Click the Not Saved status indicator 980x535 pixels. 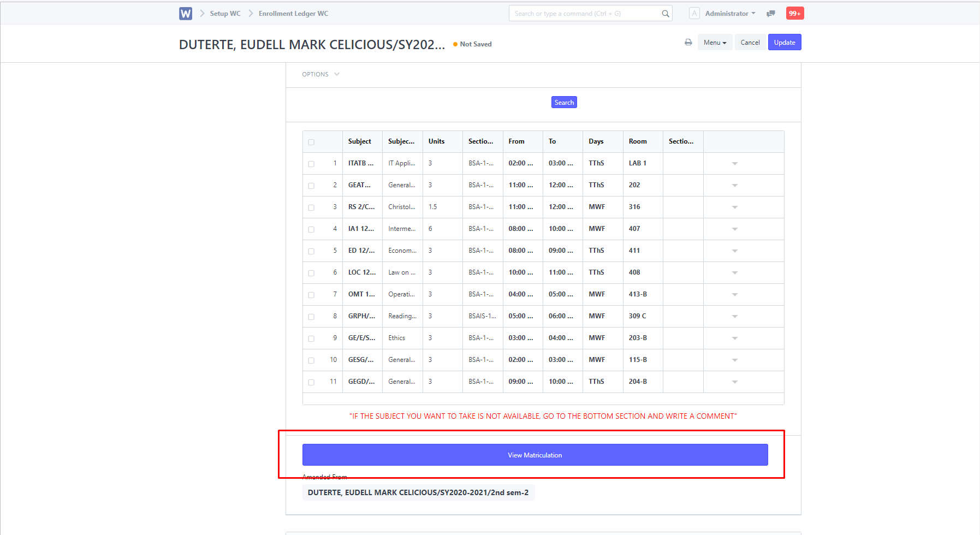click(x=472, y=44)
